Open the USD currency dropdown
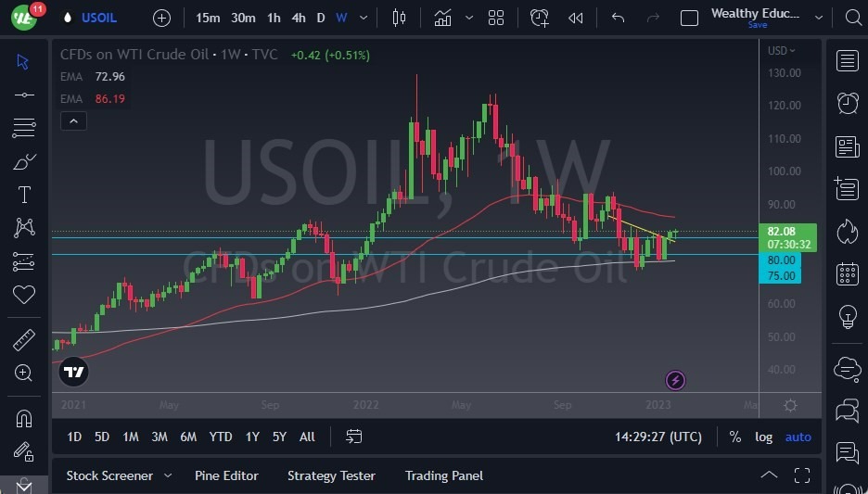 tap(781, 51)
